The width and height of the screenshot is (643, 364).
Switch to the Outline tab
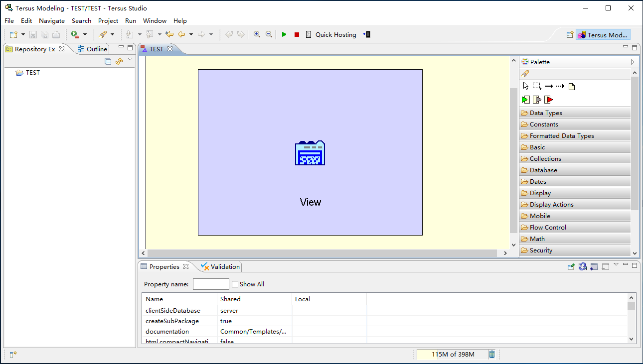click(92, 49)
